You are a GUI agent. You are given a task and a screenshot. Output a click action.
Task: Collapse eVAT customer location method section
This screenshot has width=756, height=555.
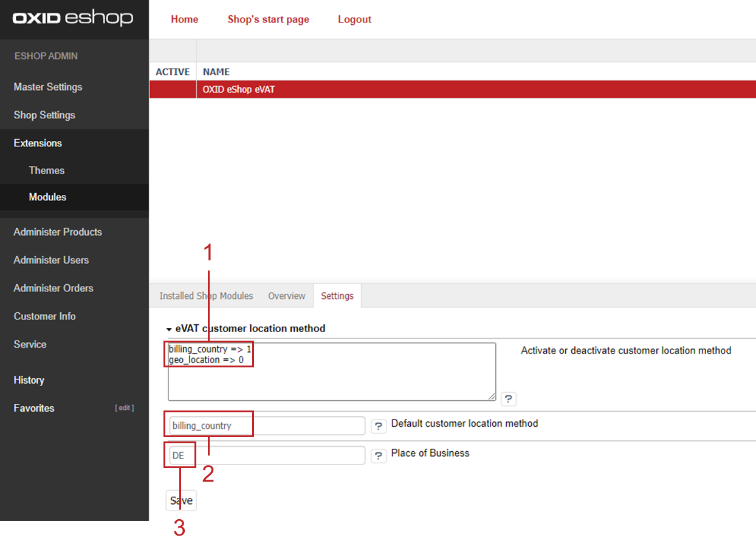click(170, 329)
